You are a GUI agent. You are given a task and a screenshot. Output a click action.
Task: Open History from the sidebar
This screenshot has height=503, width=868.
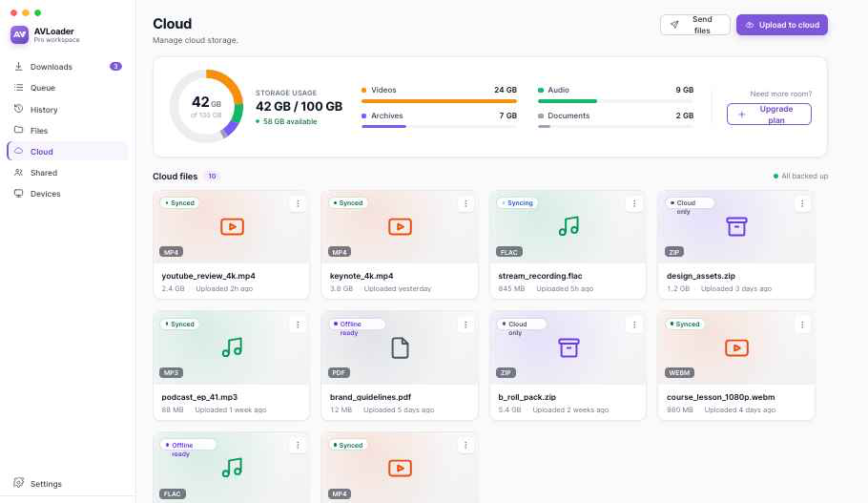[68, 109]
